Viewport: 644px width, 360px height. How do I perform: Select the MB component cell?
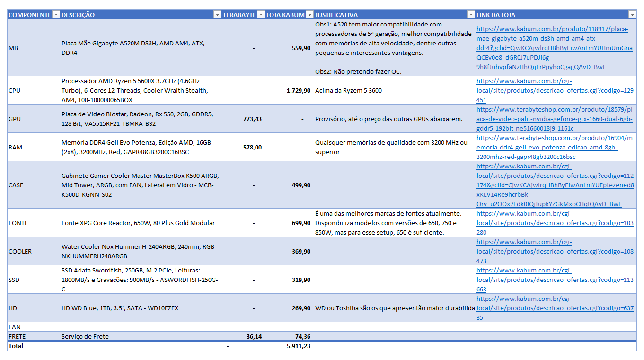34,48
